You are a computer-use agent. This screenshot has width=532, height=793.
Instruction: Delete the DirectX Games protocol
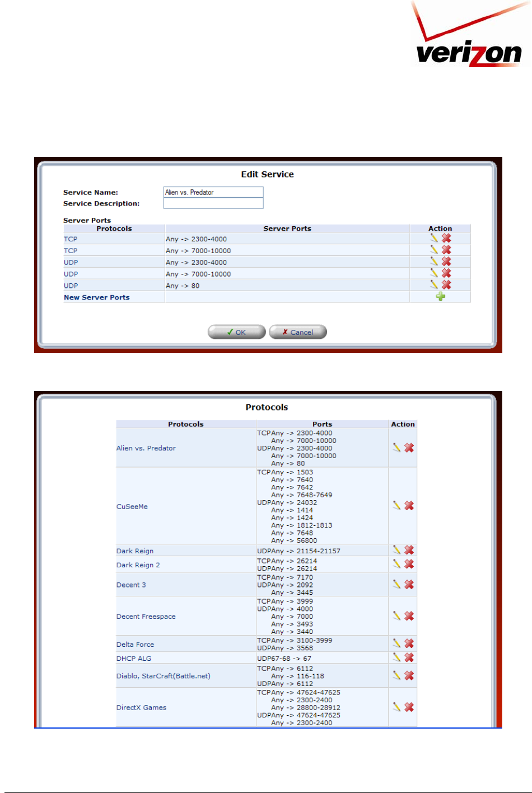(x=409, y=707)
